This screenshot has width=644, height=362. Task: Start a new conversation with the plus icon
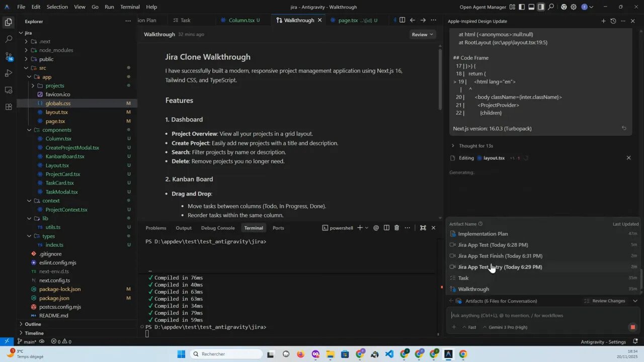603,21
